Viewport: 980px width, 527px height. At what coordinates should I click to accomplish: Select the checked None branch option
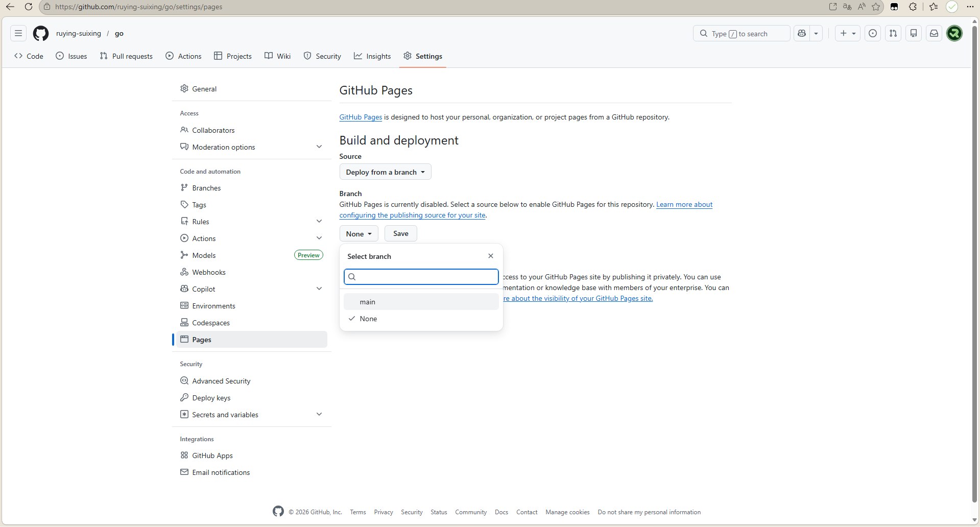click(421, 319)
